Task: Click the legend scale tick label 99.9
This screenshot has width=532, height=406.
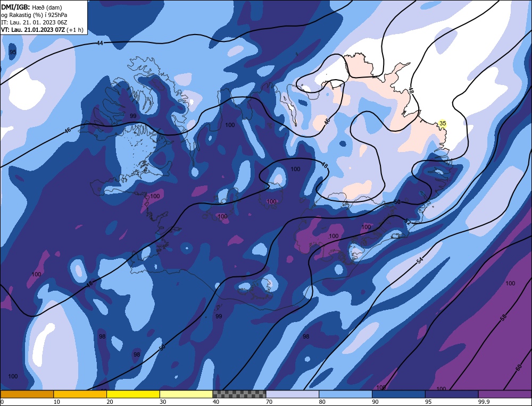Action: (x=483, y=402)
